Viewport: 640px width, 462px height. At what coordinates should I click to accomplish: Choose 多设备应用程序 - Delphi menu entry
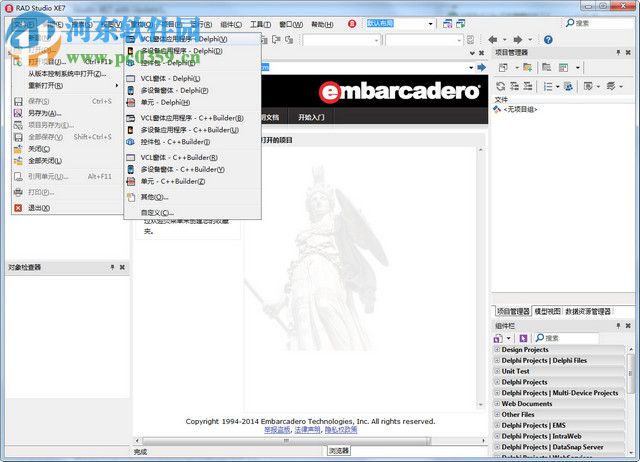[x=192, y=51]
